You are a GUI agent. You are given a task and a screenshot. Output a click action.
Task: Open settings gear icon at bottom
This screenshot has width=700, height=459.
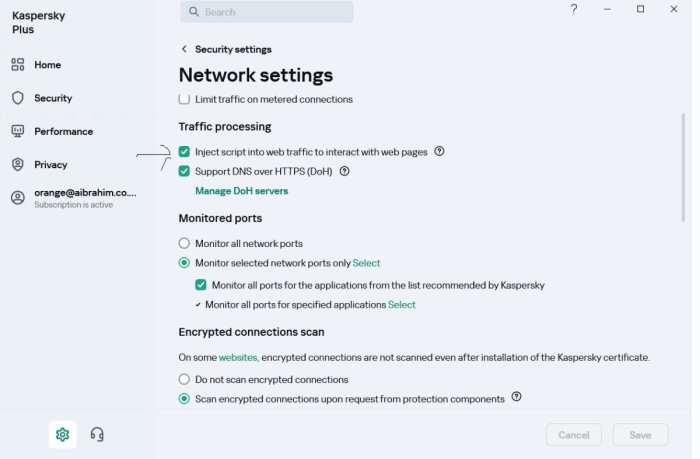pos(62,434)
